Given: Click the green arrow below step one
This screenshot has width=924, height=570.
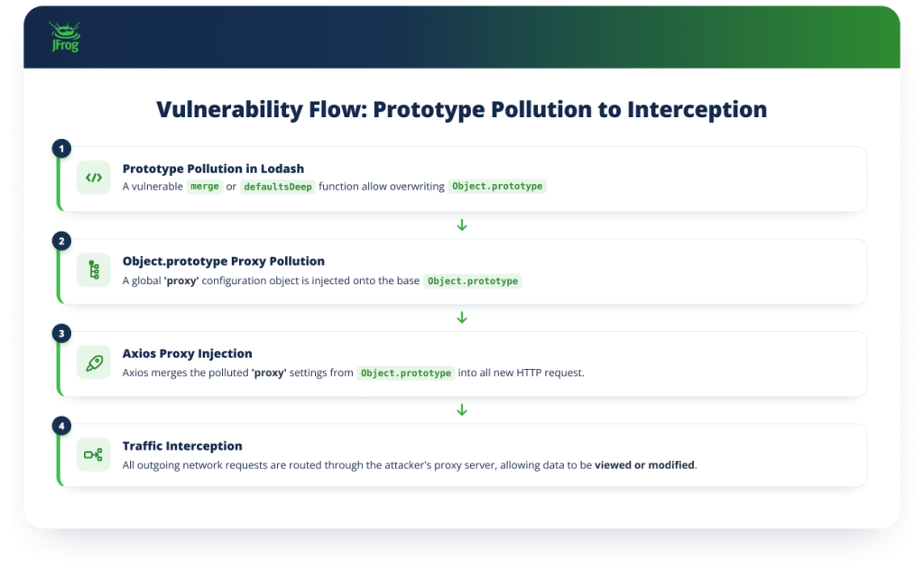Looking at the screenshot, I should tap(462, 225).
